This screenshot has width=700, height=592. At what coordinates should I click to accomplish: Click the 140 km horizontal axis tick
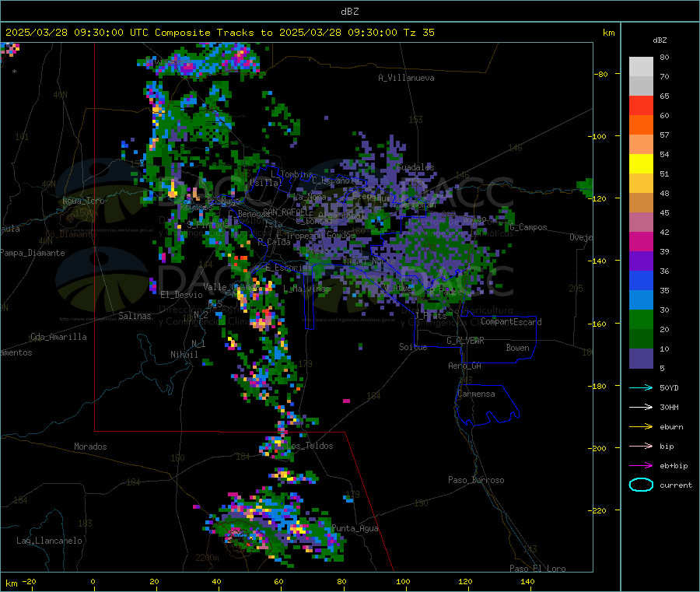527,581
